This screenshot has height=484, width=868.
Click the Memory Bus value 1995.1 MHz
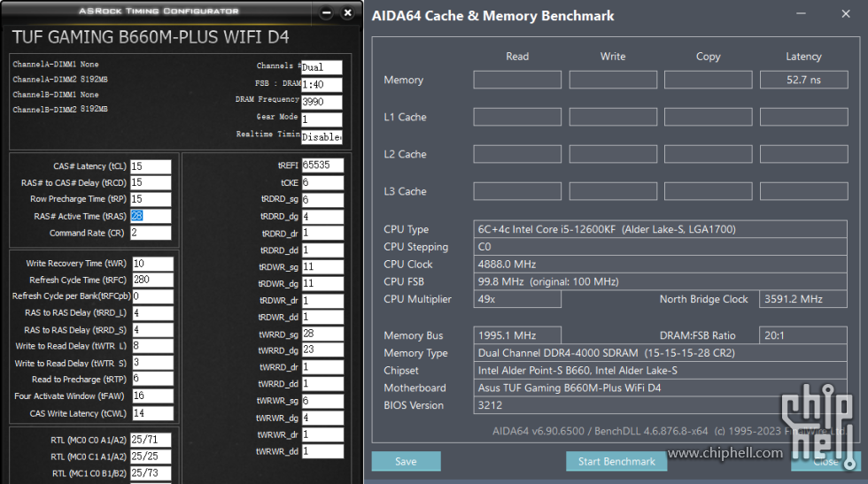click(x=517, y=335)
